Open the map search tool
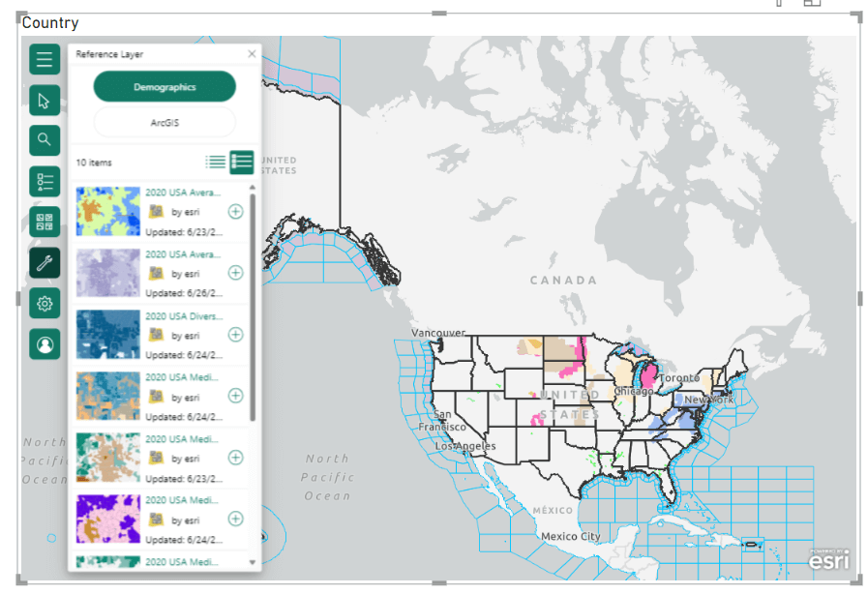This screenshot has height=594, width=868. click(45, 140)
